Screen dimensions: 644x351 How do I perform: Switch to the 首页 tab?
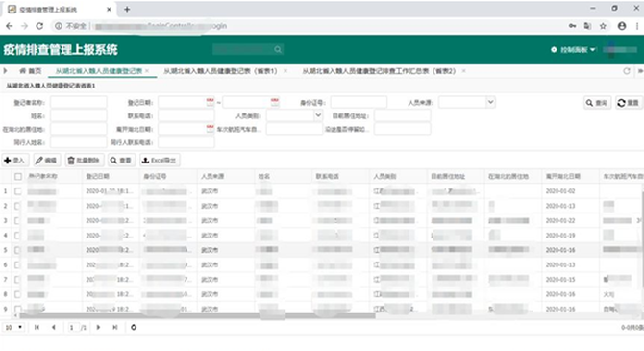31,71
